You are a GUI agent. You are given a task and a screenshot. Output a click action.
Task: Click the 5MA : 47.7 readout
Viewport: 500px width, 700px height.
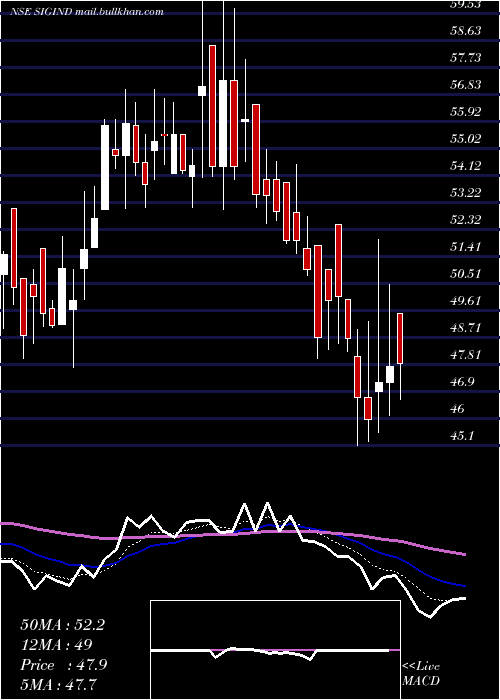[x=59, y=684]
